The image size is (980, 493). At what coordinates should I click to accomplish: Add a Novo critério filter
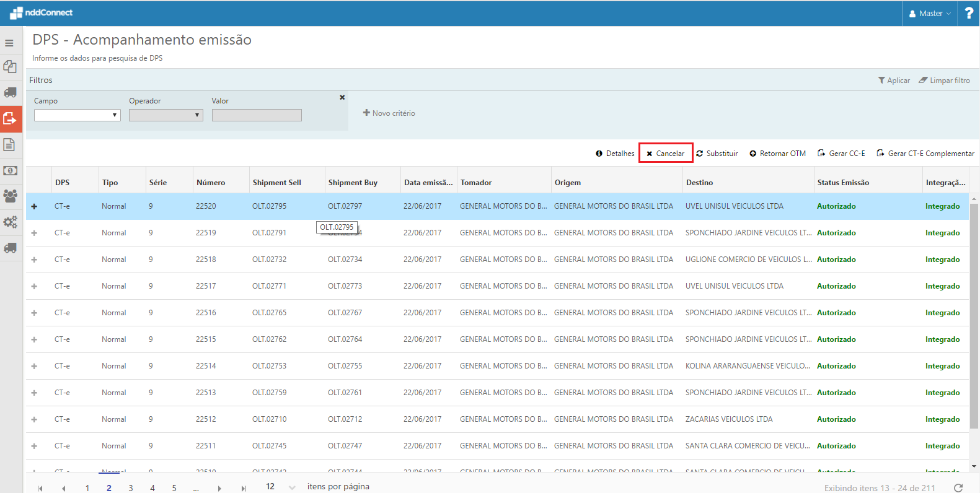389,113
